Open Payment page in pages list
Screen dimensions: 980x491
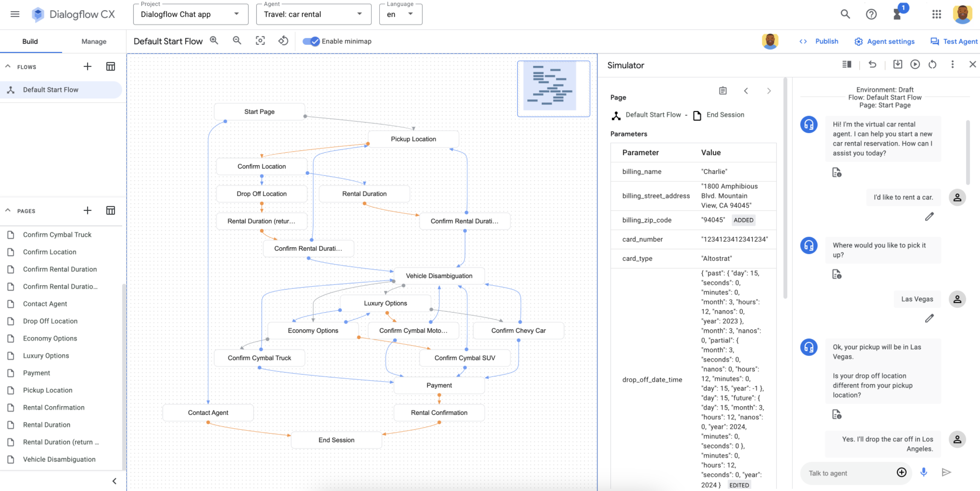pyautogui.click(x=61, y=373)
